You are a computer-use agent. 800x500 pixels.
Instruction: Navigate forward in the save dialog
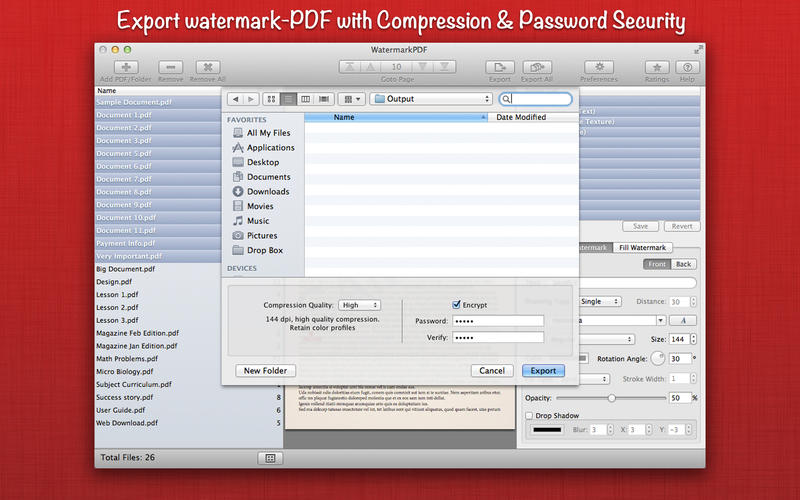tap(251, 99)
